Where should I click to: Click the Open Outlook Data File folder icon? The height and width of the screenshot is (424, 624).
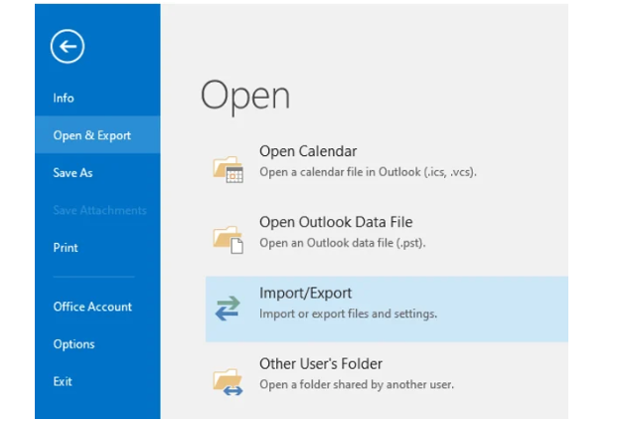point(228,240)
